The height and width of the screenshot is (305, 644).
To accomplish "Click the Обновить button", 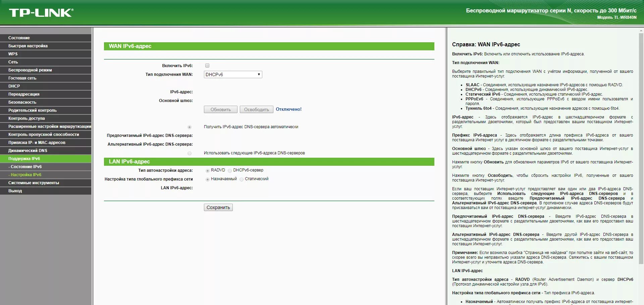I will pos(221,109).
